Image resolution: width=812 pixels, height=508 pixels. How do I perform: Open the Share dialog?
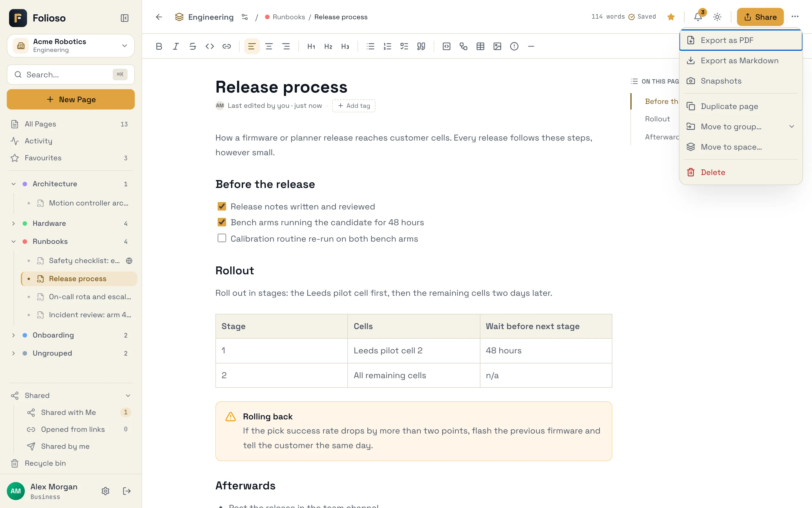coord(760,17)
